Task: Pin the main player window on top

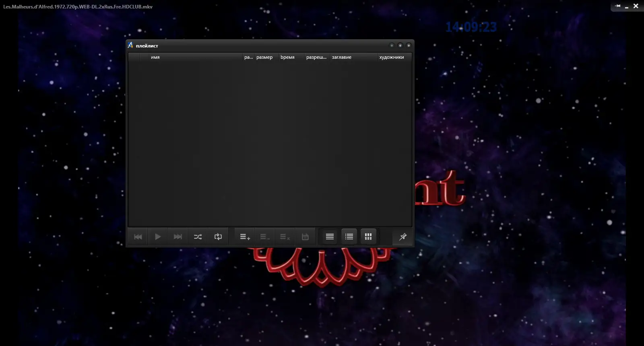Action: (x=618, y=6)
